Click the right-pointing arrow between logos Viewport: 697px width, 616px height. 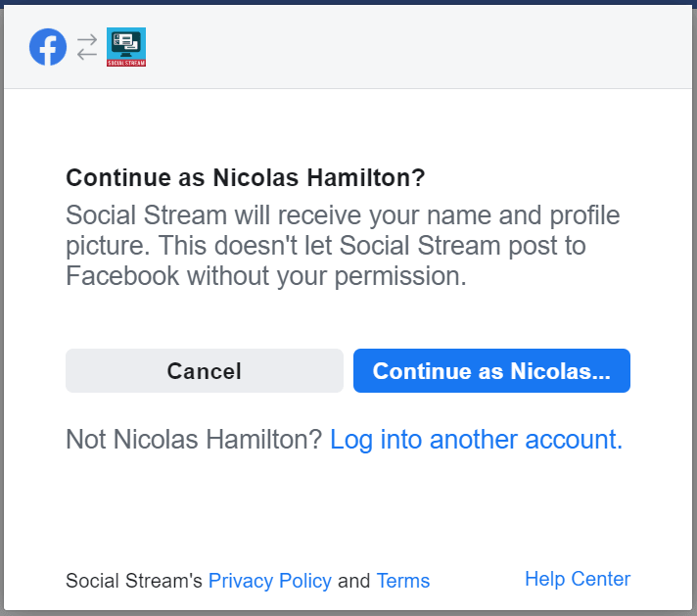point(87,40)
